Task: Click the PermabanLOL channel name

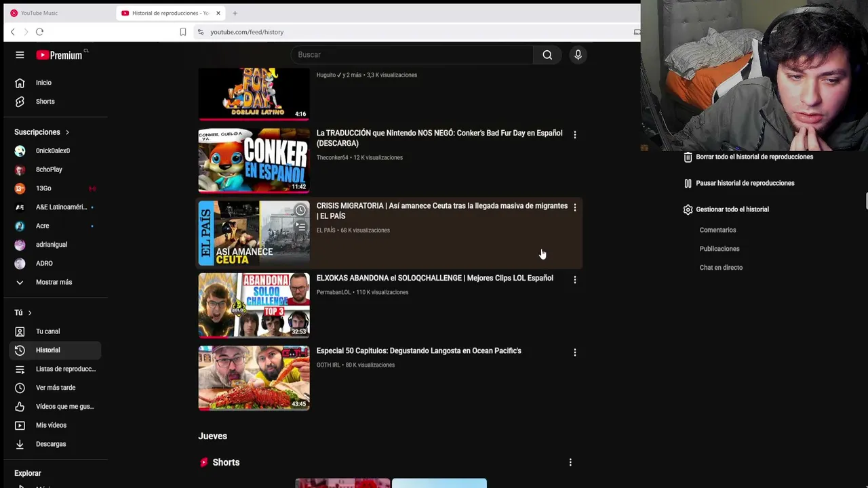Action: tap(334, 293)
